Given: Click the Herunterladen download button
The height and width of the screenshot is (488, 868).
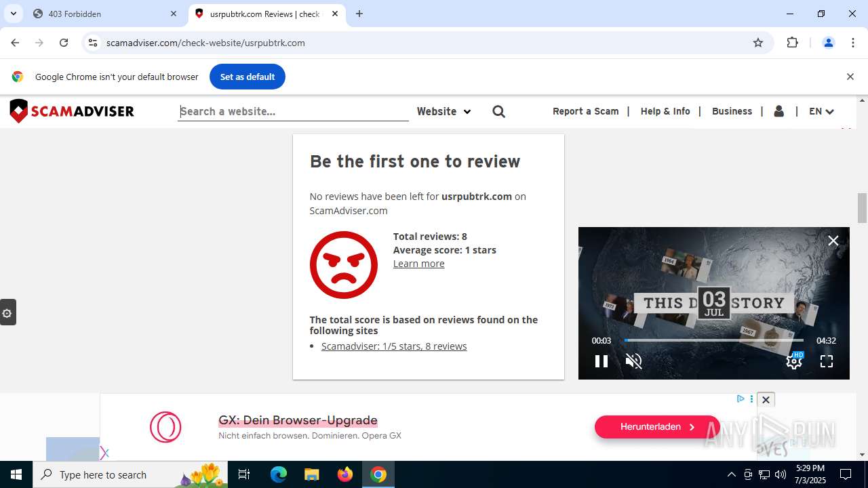Looking at the screenshot, I should 657,427.
